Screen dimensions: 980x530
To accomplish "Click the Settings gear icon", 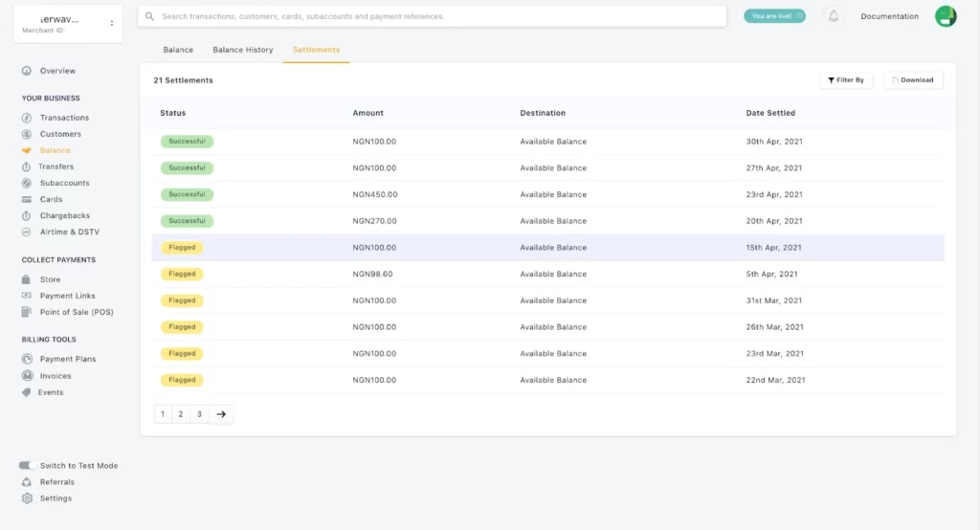I will 27,498.
